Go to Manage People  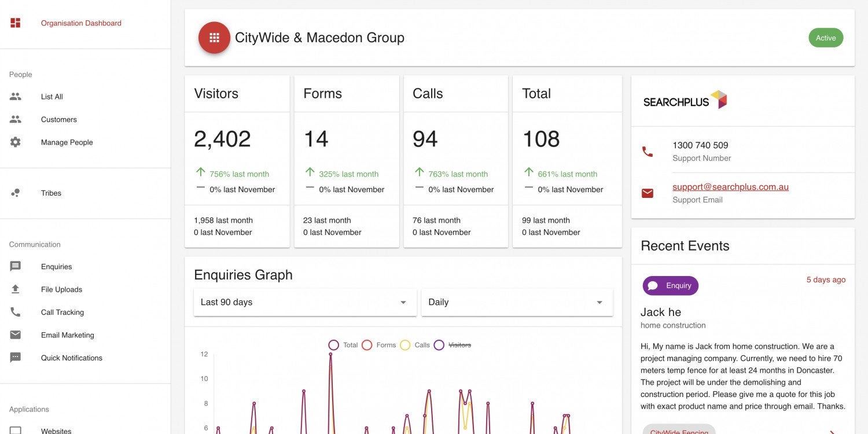(x=67, y=142)
